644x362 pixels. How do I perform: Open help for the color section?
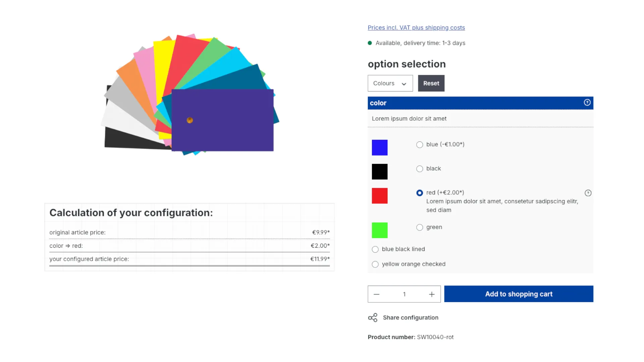coord(587,103)
